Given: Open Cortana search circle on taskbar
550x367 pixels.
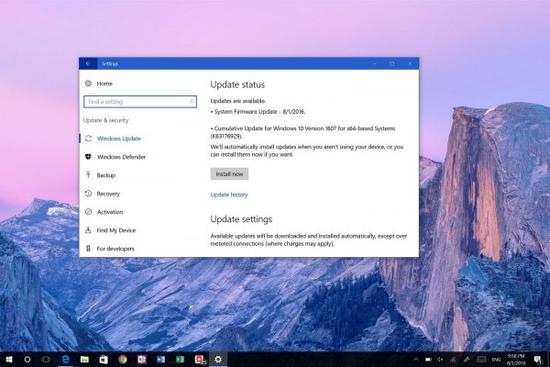Looking at the screenshot, I should (x=27, y=359).
